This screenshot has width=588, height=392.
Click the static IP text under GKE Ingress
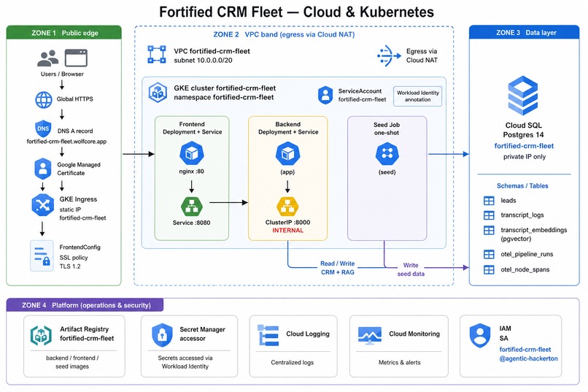tap(70, 210)
